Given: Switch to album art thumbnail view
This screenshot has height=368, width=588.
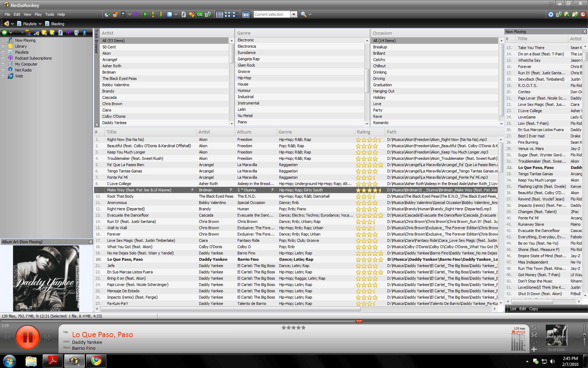Looking at the screenshot, I should (x=227, y=14).
